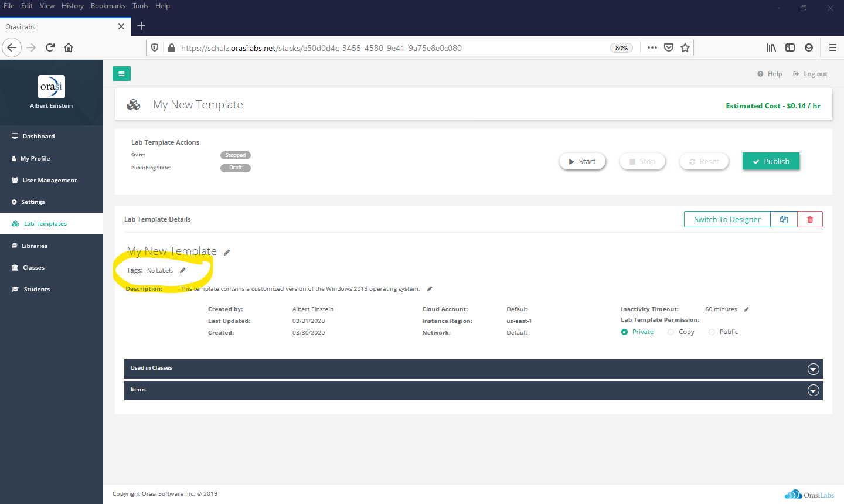The height and width of the screenshot is (504, 844).
Task: Open Classes in sidebar
Action: (x=52, y=267)
